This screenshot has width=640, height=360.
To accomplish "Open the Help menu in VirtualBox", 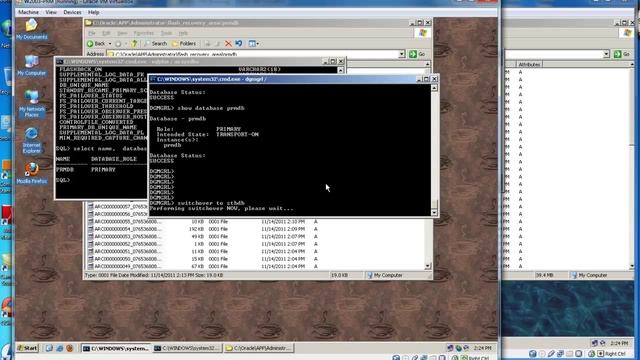I will (93, 12).
